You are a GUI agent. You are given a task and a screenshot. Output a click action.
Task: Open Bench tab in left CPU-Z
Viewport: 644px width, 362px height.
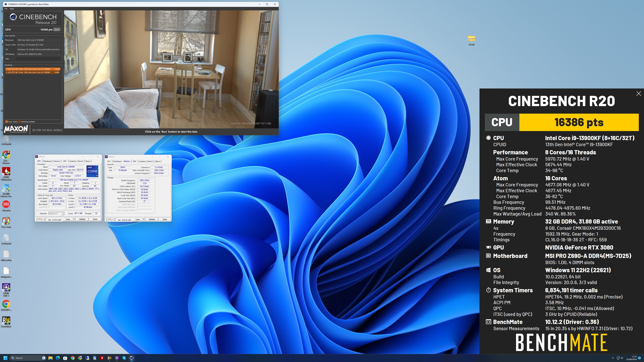(80, 161)
